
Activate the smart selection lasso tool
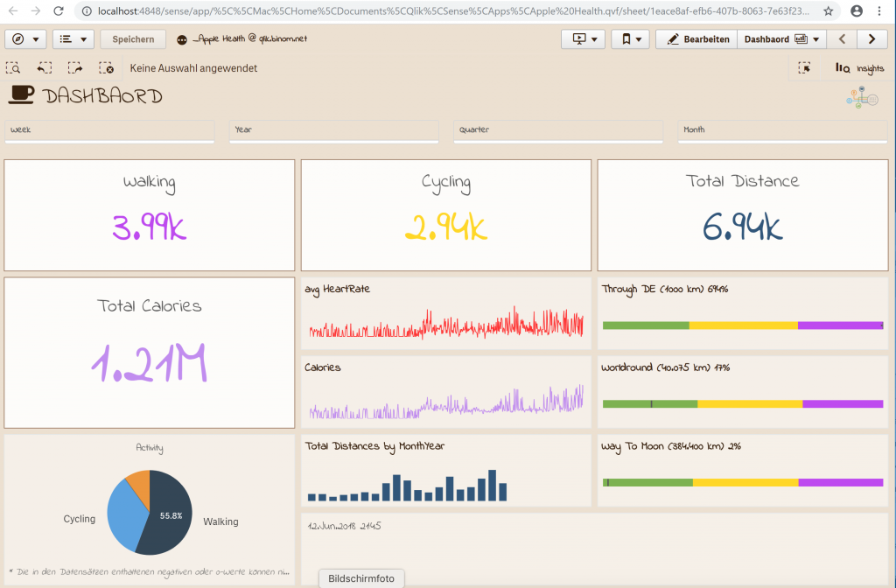pyautogui.click(x=804, y=67)
